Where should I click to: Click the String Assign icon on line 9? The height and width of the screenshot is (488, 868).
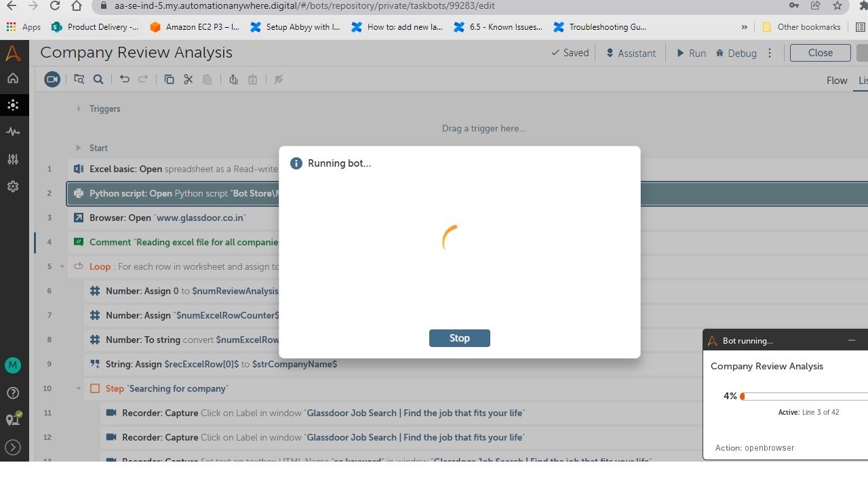tap(95, 364)
